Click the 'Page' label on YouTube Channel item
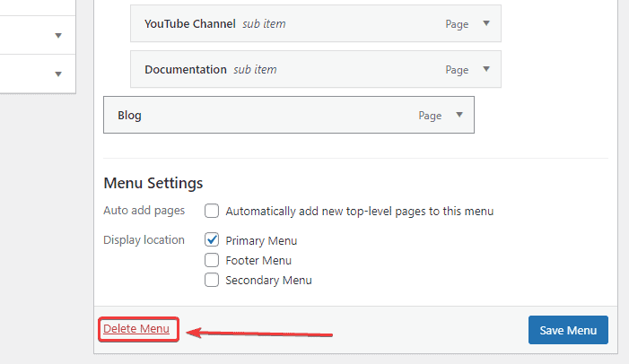 click(457, 24)
